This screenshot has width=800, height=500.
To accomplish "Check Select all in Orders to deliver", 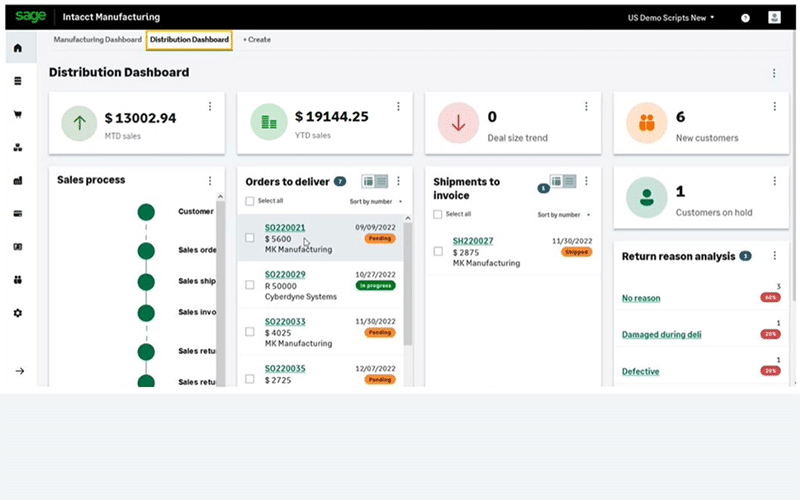I will 249,201.
